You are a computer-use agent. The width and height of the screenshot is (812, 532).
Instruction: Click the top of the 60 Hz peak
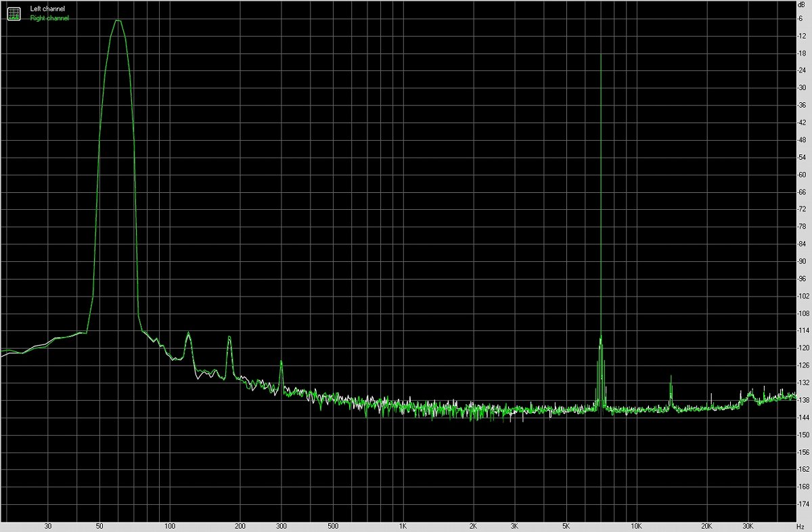(x=118, y=21)
